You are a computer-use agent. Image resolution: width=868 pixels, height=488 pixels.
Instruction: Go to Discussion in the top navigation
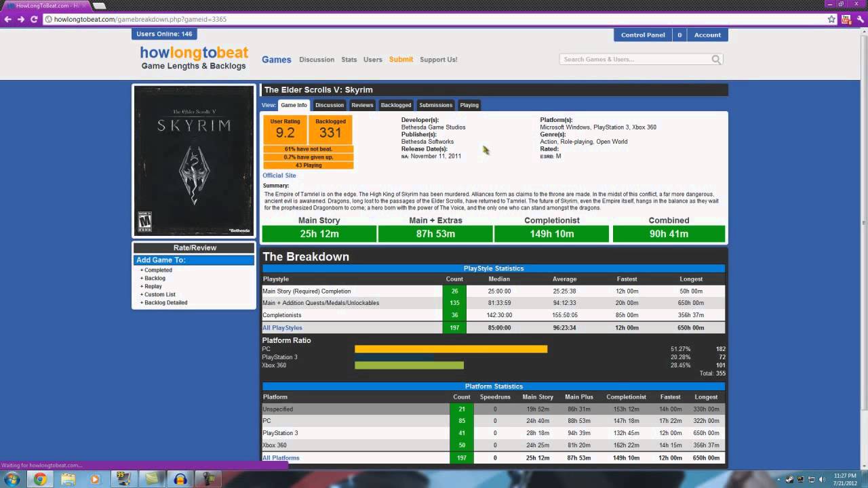pos(317,60)
